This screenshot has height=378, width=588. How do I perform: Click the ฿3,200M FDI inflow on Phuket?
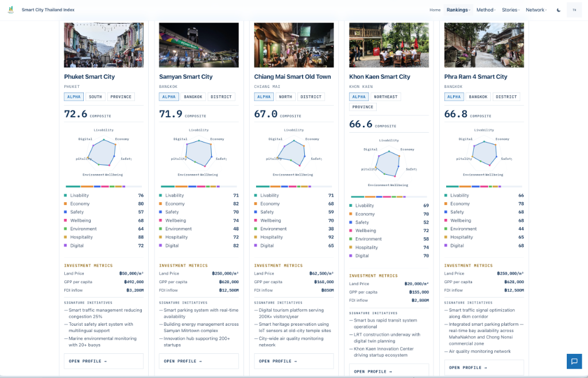coord(134,290)
